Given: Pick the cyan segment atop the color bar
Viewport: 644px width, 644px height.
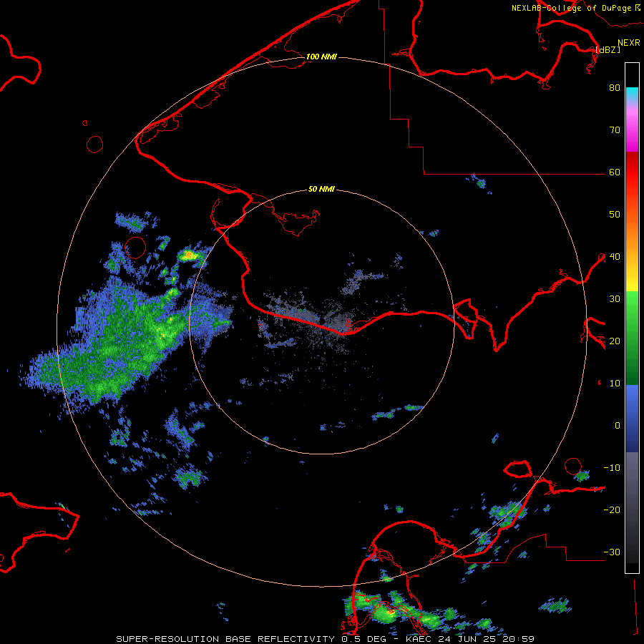Looking at the screenshot, I should (632, 94).
